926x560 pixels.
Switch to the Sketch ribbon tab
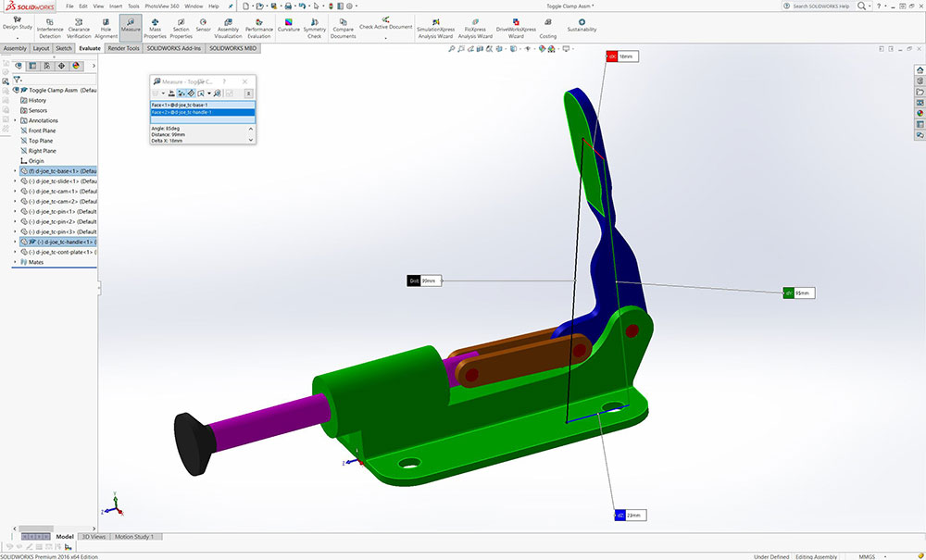point(64,48)
